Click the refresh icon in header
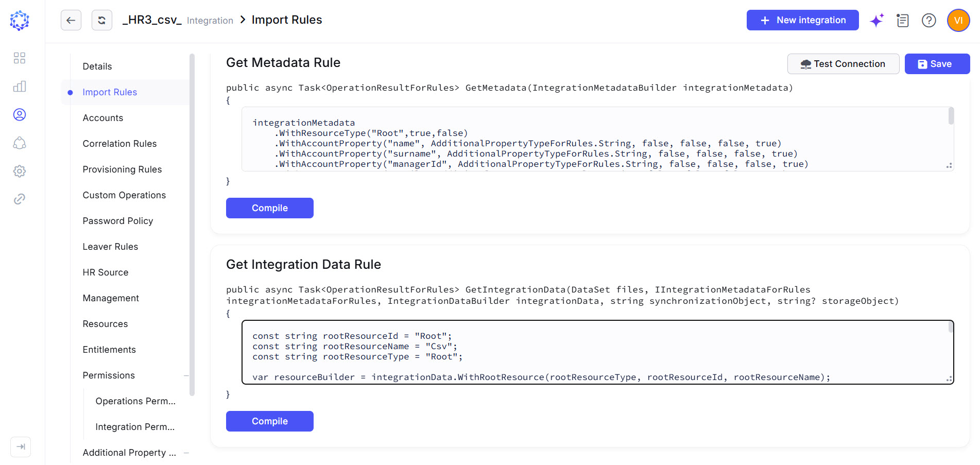Image resolution: width=980 pixels, height=465 pixels. (x=102, y=20)
